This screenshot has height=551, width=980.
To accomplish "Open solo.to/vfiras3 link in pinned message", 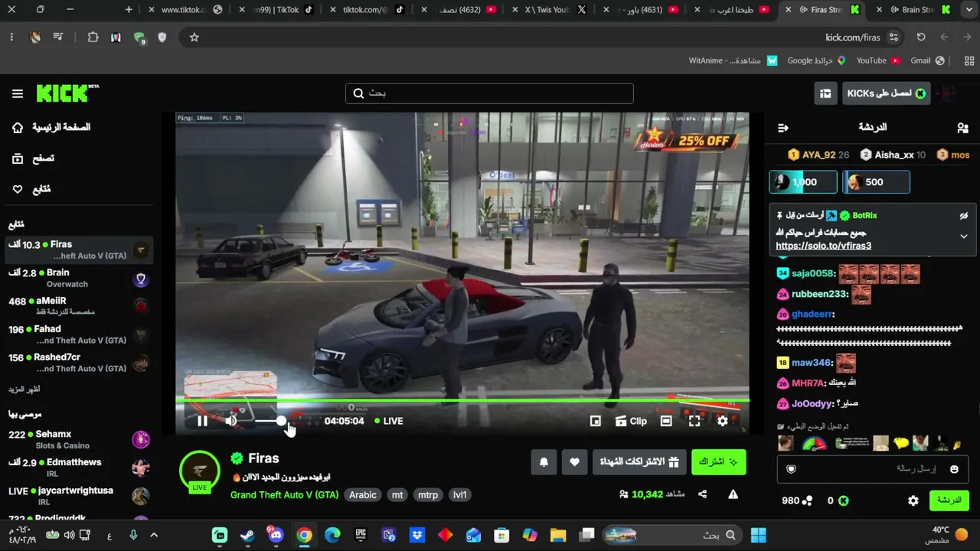I will (823, 246).
